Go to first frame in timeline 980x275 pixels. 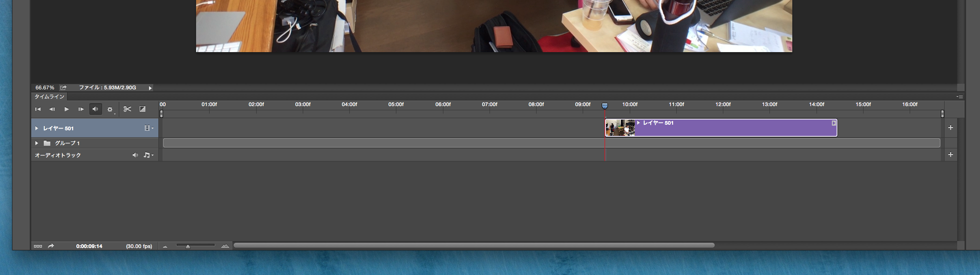(x=38, y=109)
